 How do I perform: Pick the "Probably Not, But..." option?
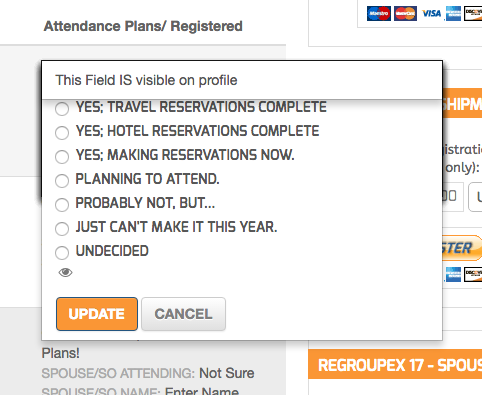click(x=62, y=205)
